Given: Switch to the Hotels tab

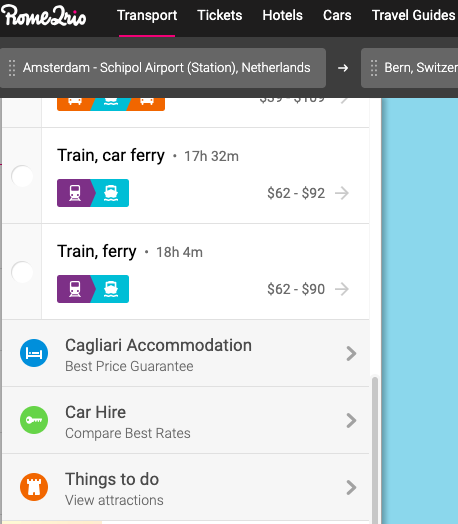Looking at the screenshot, I should pos(282,15).
